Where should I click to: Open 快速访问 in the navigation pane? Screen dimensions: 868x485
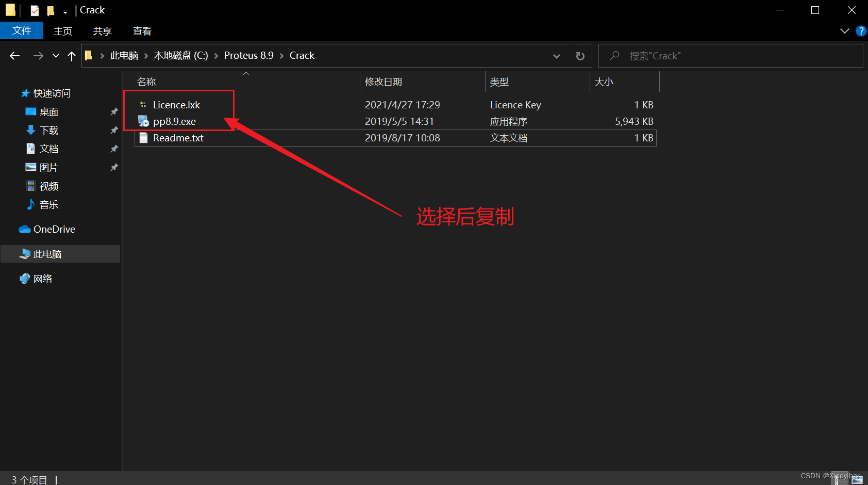coord(52,93)
